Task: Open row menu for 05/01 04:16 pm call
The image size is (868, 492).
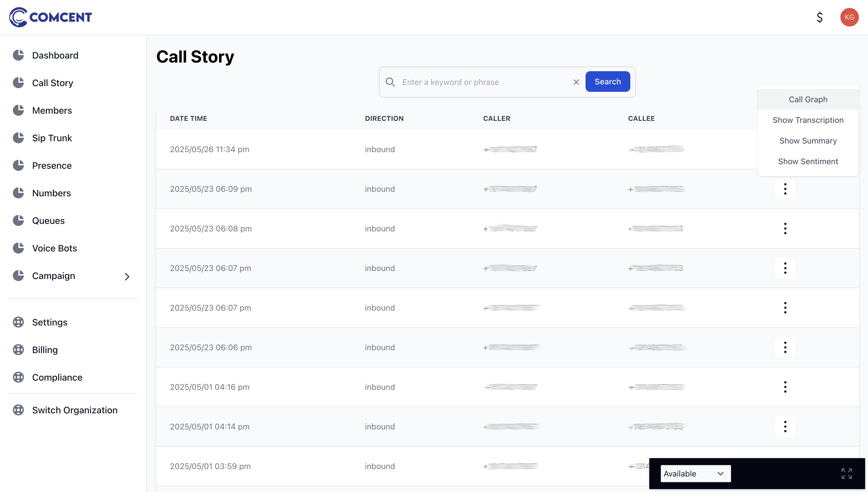Action: 785,387
